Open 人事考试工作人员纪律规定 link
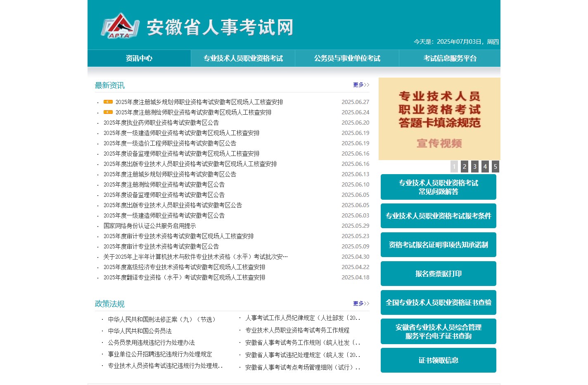Screen dimensions: 588x385 303,318
